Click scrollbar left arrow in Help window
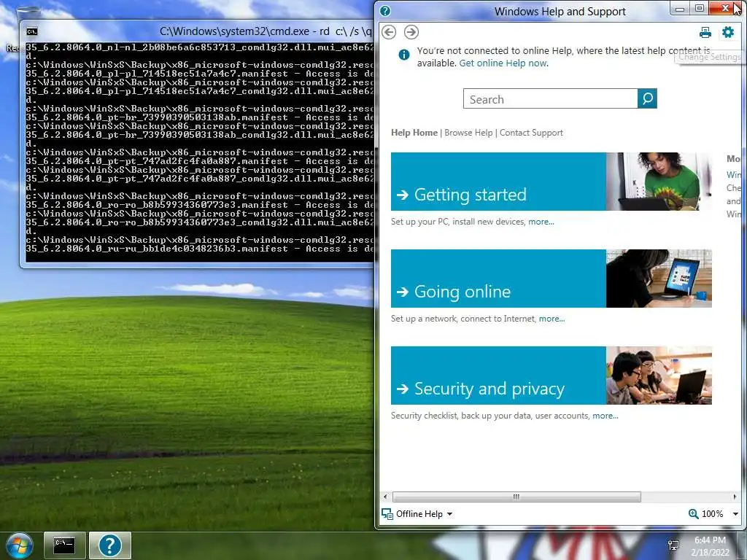 (385, 497)
